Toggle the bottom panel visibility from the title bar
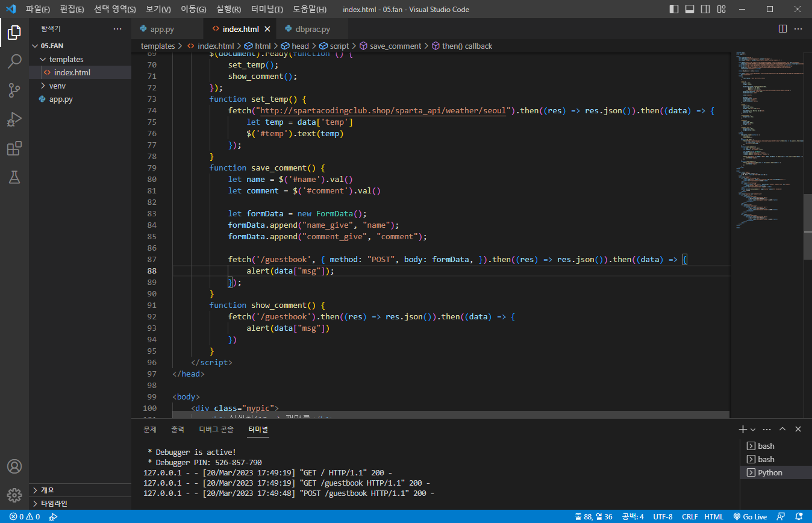This screenshot has height=523, width=812. (690, 9)
